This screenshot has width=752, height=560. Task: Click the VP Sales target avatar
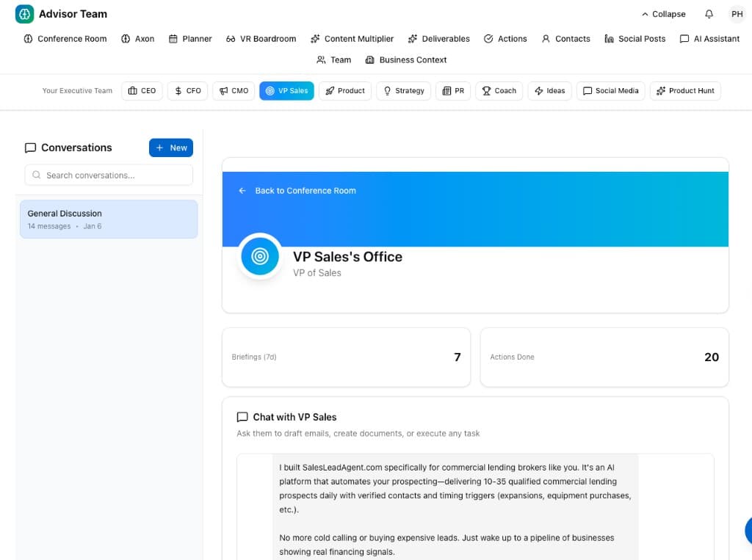pos(260,256)
